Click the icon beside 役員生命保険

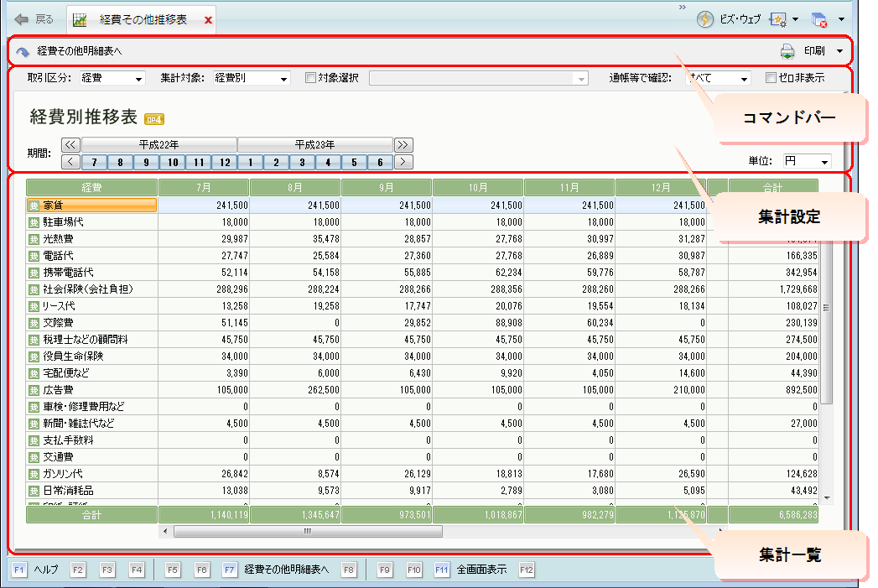[34, 356]
